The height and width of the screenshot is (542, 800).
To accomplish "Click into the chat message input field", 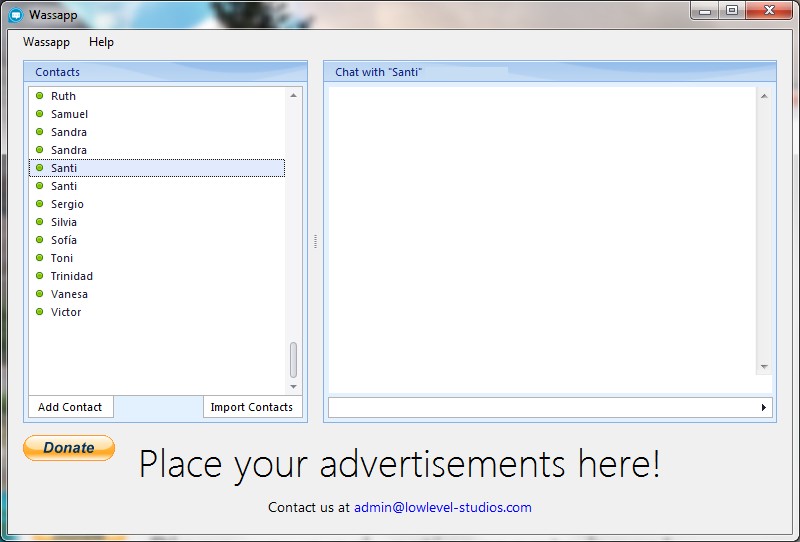I will (x=540, y=408).
